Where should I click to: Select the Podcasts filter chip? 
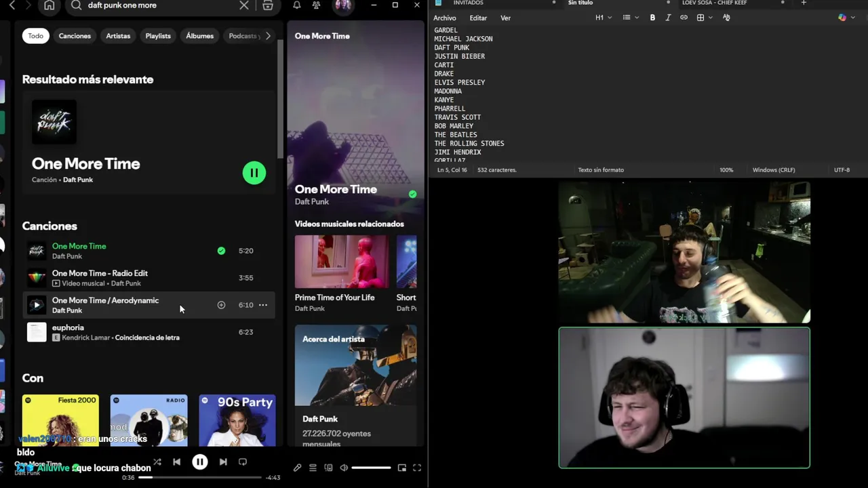[x=243, y=36]
